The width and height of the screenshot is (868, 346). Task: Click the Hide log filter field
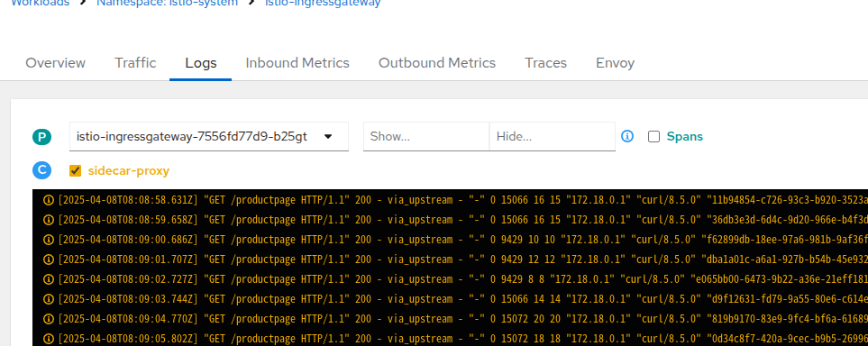coord(553,136)
